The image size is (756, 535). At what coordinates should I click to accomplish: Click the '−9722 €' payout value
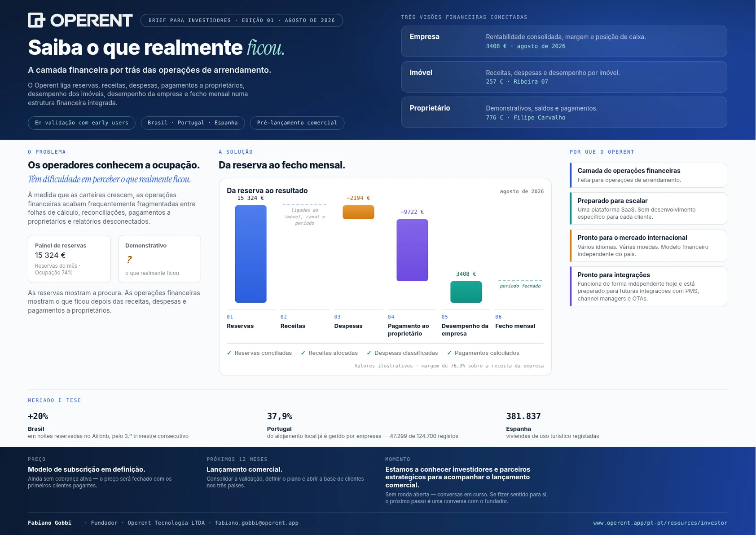[412, 212]
